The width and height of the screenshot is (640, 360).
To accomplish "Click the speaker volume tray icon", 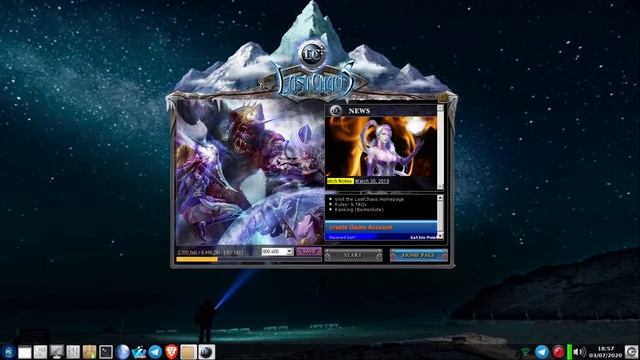I will [579, 352].
